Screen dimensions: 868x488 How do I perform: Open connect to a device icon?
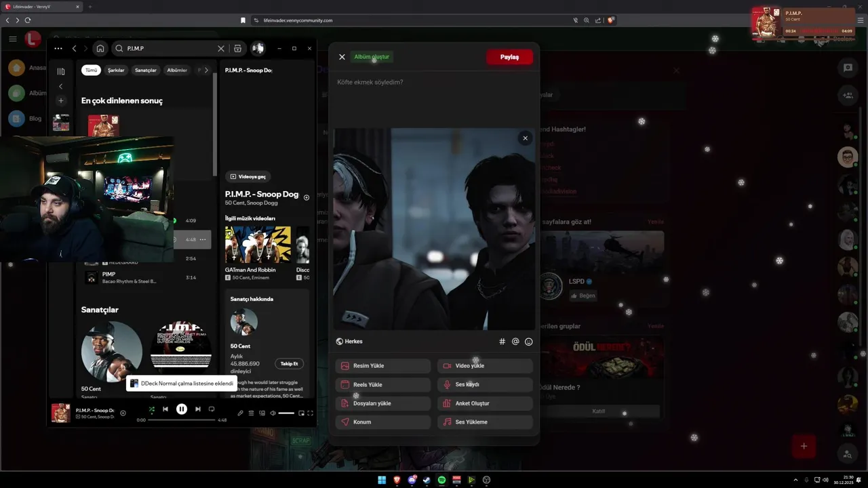(x=262, y=413)
